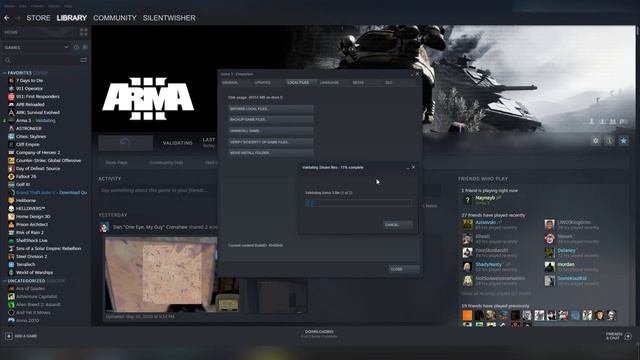The width and height of the screenshot is (640, 360).
Task: Click Verify Integrity of Game Files
Action: coord(271,142)
